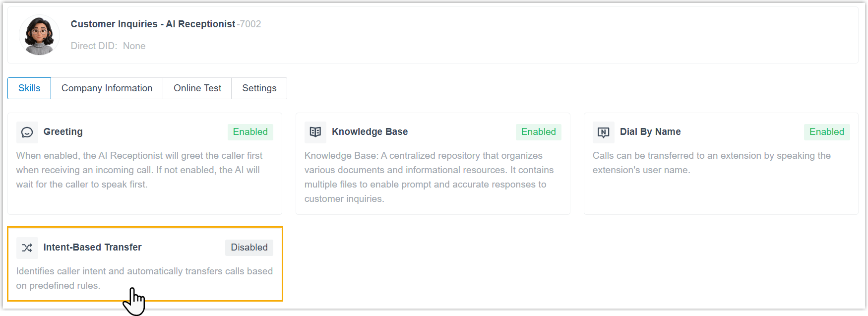This screenshot has width=868, height=316.
Task: Click the Intent-Based Transfer shuffle icon
Action: pos(27,248)
